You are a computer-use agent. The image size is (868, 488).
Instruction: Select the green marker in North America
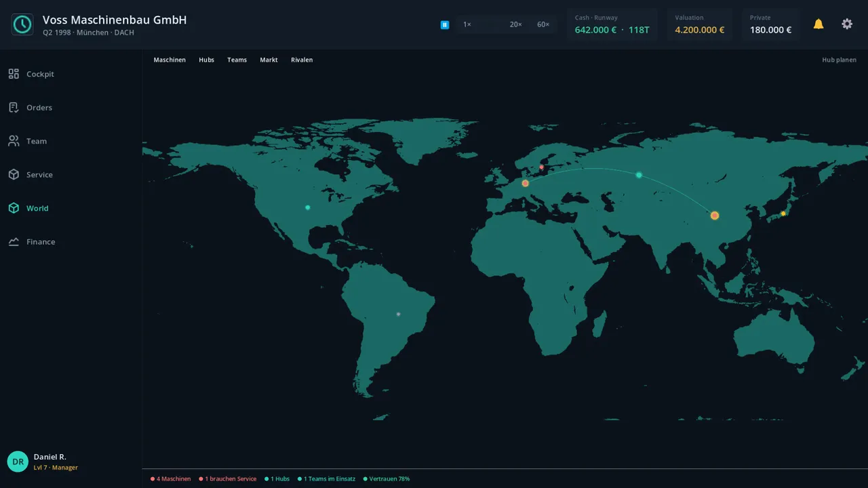tap(308, 207)
